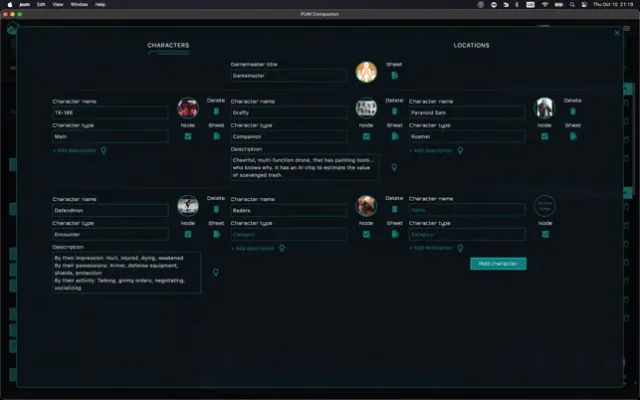Choose an image for the new character
The image size is (640, 400).
coord(545,205)
